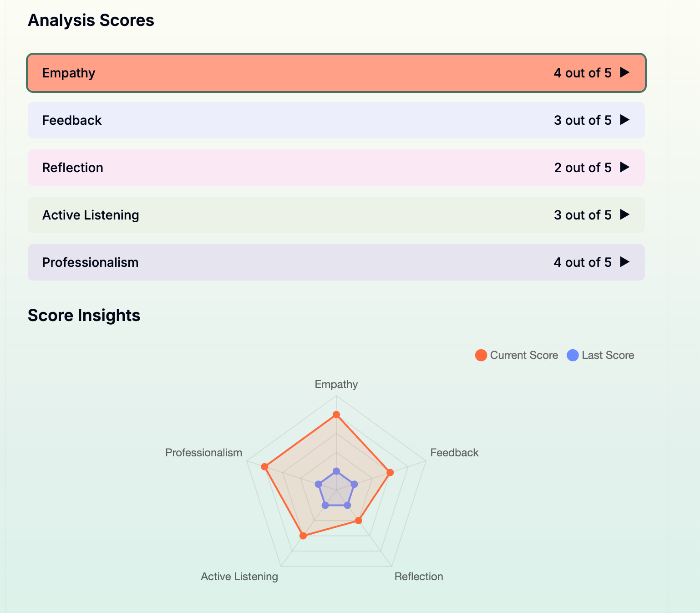Click the blue Last Score legend dot
Viewport: 700px width, 613px height.
click(573, 355)
